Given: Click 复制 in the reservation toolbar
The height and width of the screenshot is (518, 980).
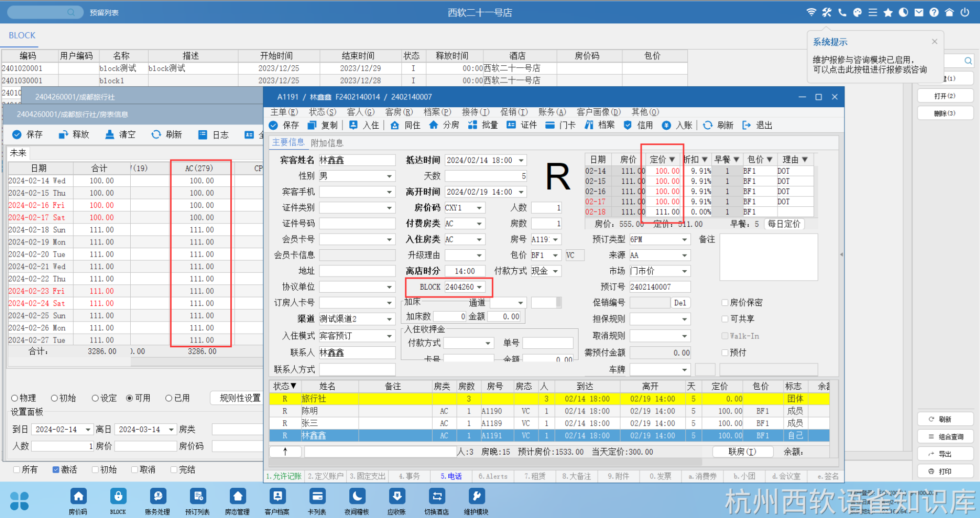Looking at the screenshot, I should pos(323,125).
